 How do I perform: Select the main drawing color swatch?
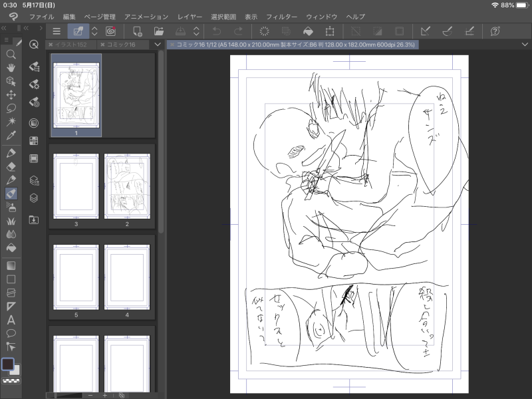tap(8, 364)
